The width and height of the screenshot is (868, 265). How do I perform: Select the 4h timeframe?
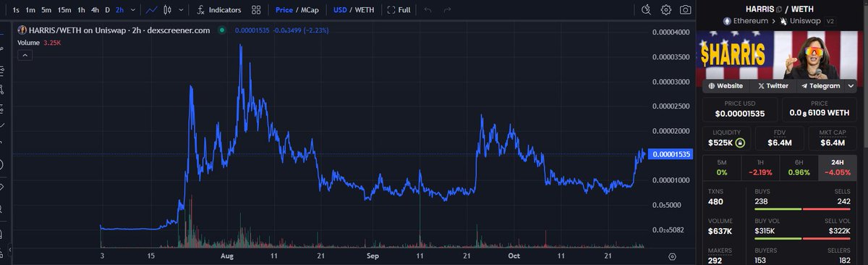95,10
